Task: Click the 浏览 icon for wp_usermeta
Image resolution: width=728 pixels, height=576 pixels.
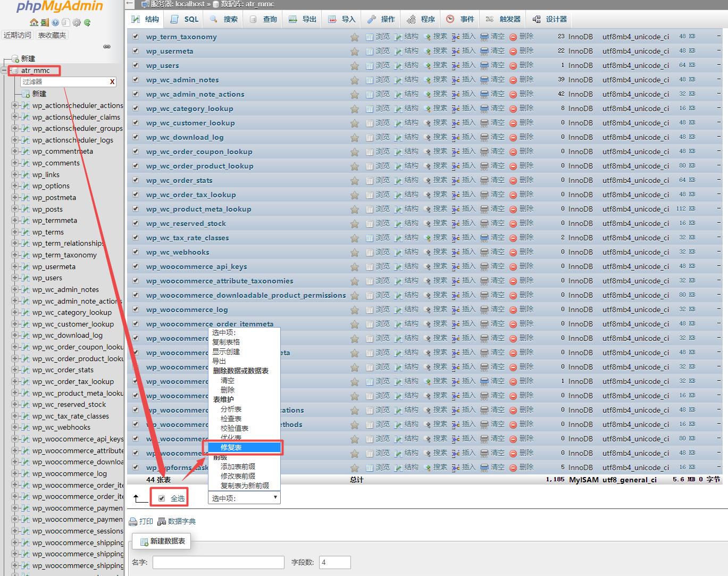Action: click(370, 51)
